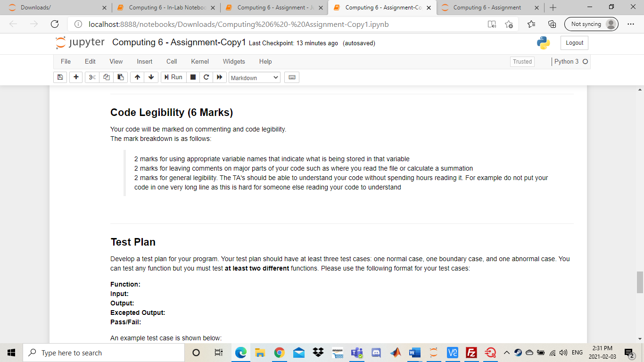Open the Favorites list
The width and height of the screenshot is (644, 362).
pyautogui.click(x=531, y=24)
